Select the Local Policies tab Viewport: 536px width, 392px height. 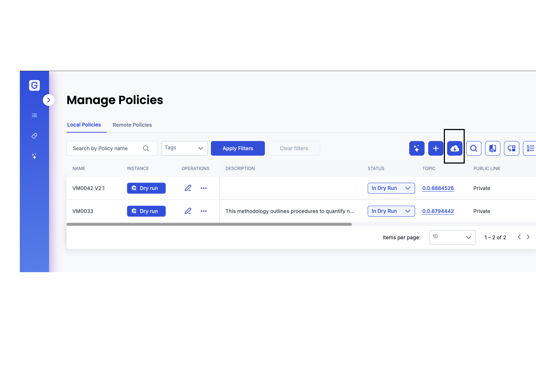(84, 125)
